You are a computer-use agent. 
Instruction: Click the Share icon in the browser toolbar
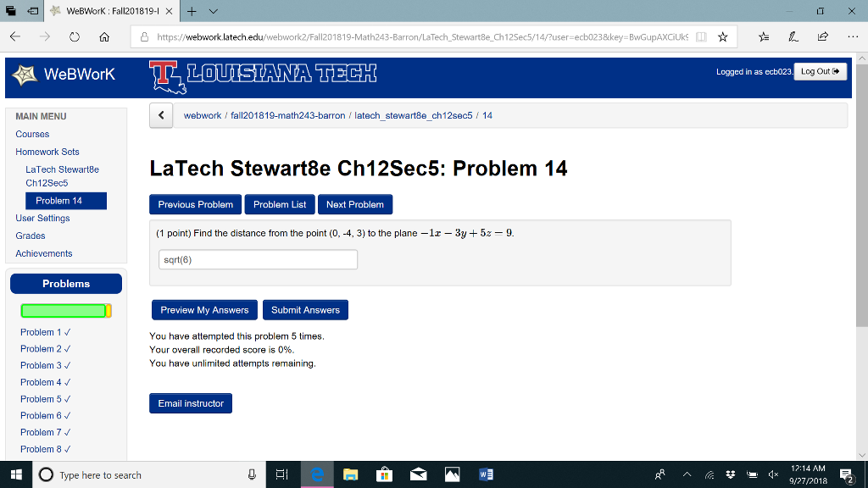[x=824, y=37]
